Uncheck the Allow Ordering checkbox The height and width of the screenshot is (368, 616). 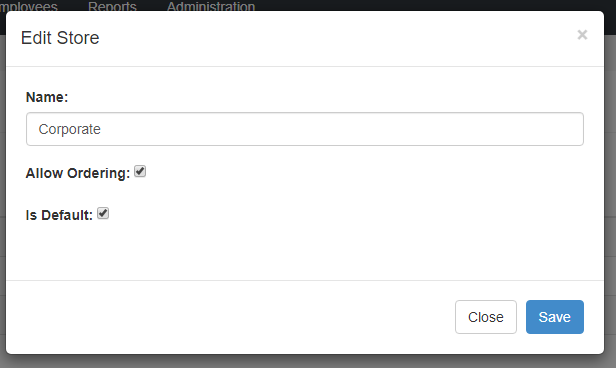[x=140, y=171]
